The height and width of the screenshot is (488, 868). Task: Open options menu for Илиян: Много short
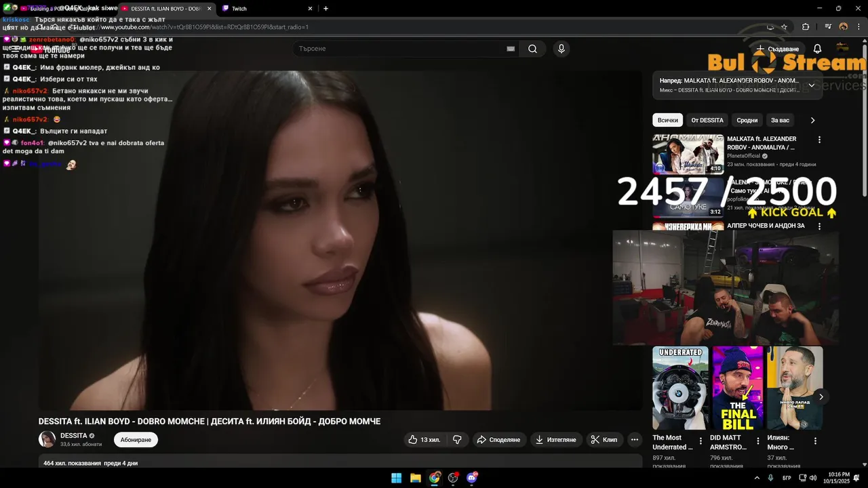816,441
